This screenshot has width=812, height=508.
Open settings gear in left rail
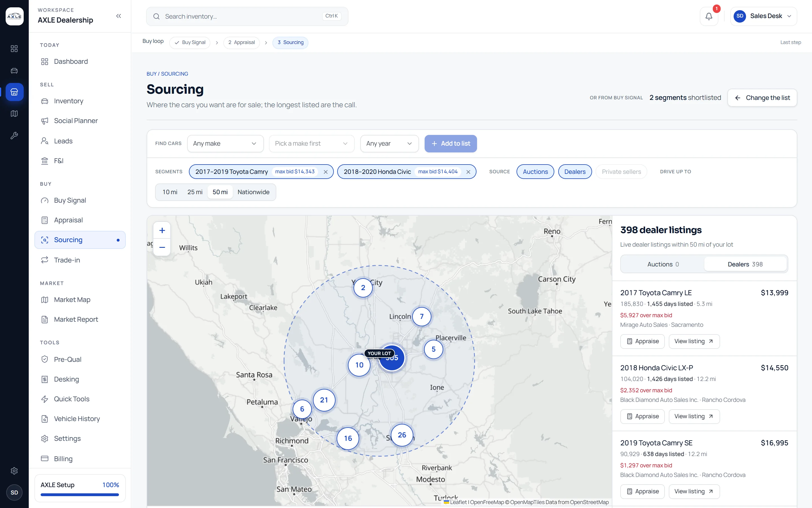click(x=14, y=470)
